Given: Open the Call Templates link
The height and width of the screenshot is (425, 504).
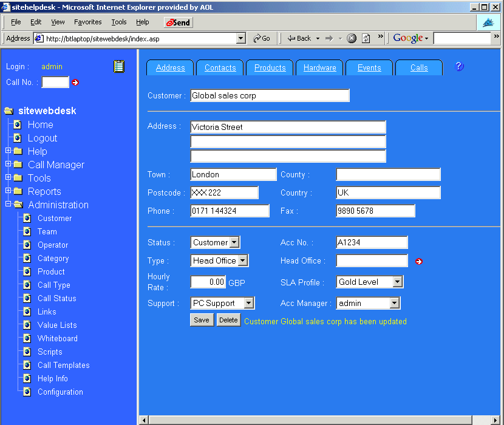Looking at the screenshot, I should [x=64, y=365].
